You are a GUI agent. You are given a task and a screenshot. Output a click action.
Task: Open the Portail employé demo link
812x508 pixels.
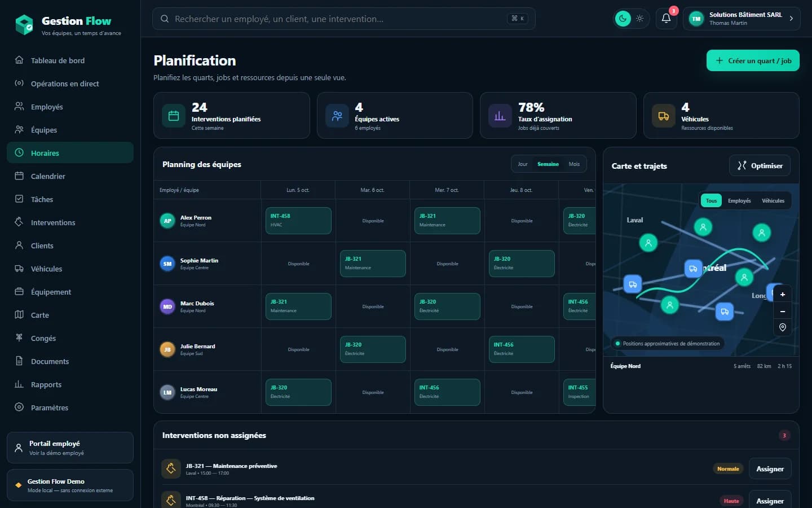click(70, 448)
